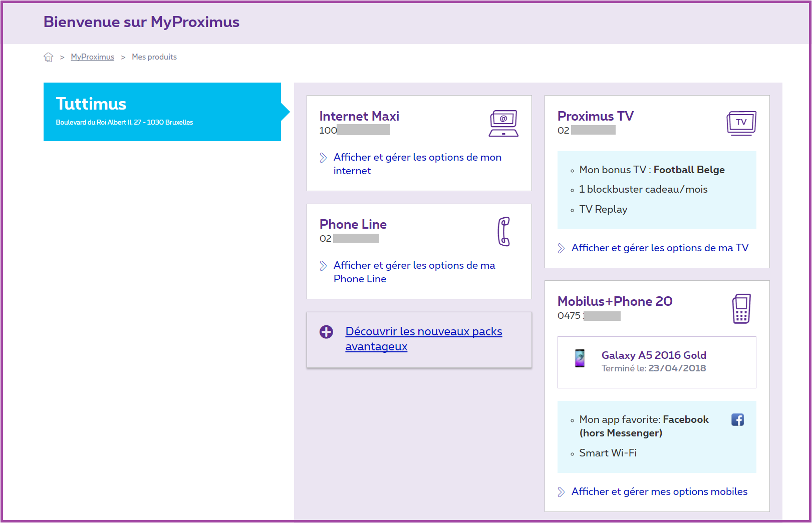Screen dimensions: 812x523
Task: Click the home icon in breadcrumb
Action: click(48, 57)
